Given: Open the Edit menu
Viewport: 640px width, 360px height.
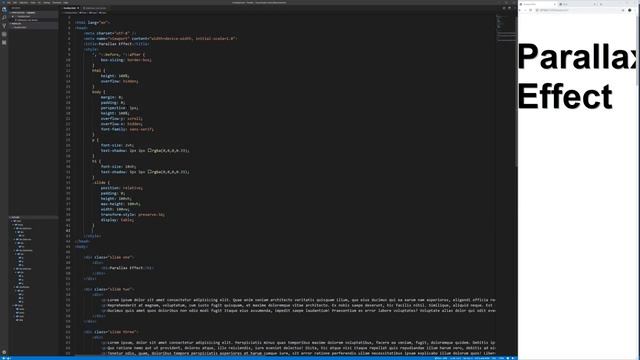Looking at the screenshot, I should 15,2.
